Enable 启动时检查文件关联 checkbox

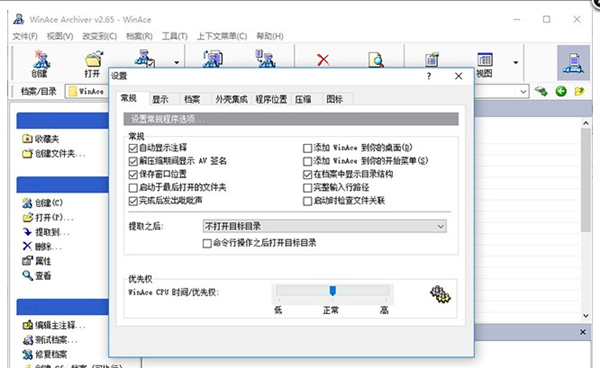coord(307,201)
